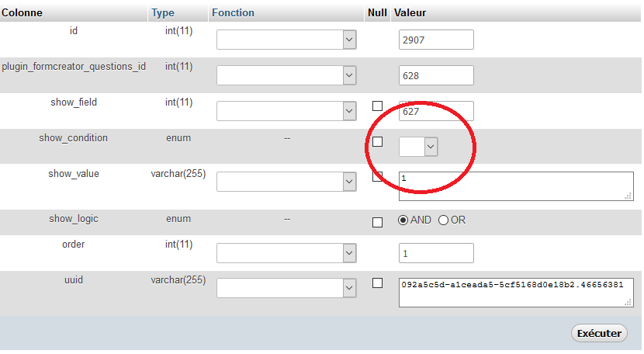Click the Fonction column header link
644x354 pixels.
(x=233, y=12)
